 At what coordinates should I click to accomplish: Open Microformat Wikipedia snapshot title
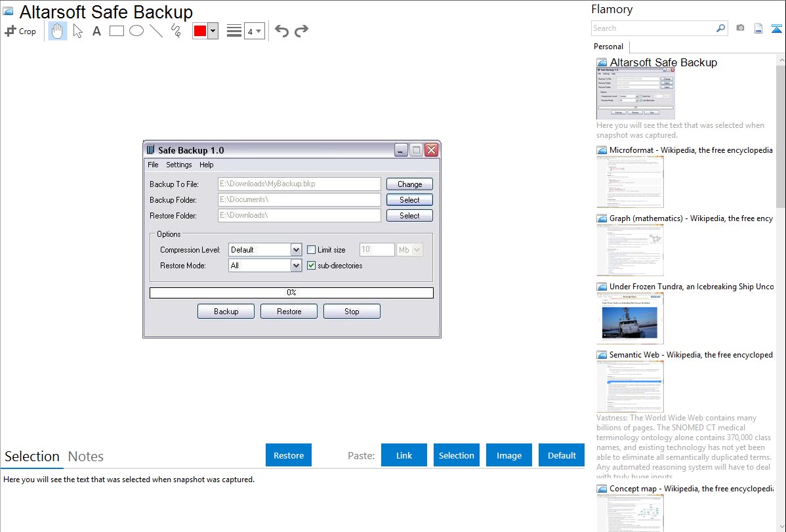point(691,150)
